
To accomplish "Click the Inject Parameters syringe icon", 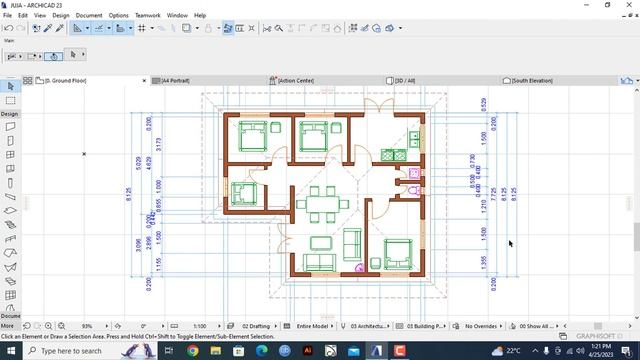I will [60, 28].
